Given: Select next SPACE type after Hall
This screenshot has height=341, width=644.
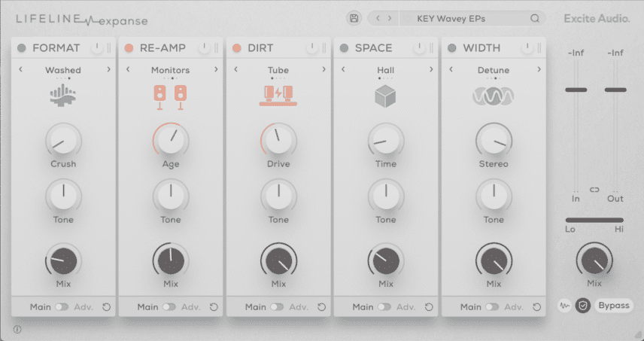Looking at the screenshot, I should 431,69.
